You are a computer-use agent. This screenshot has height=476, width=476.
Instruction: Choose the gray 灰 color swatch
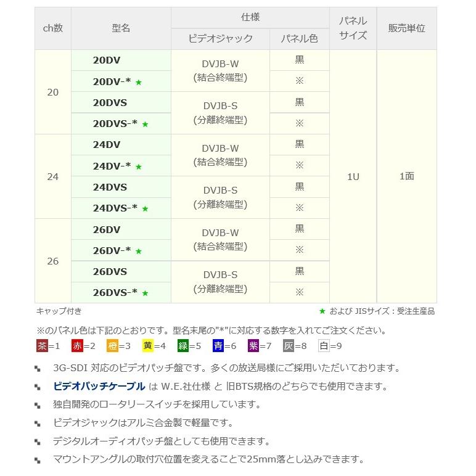click(x=289, y=345)
